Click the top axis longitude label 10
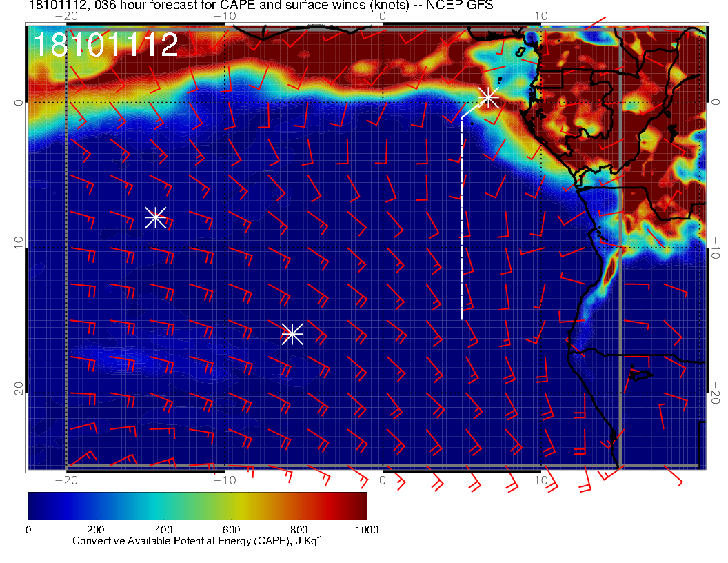The width and height of the screenshot is (728, 563). click(541, 17)
